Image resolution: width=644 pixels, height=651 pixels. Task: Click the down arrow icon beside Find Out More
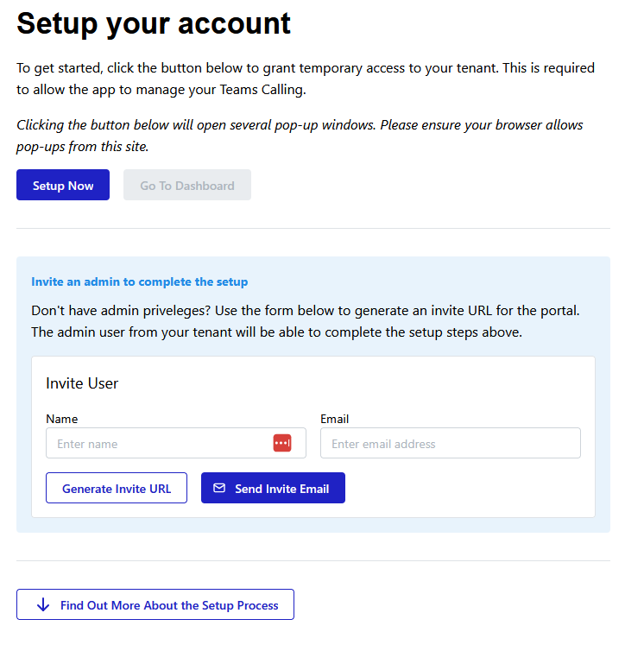[x=43, y=605]
